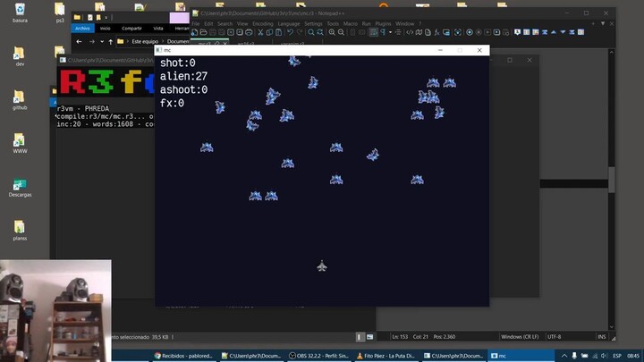Click the Replace icon in Notepad++ toolbar
The height and width of the screenshot is (362, 644).
point(320,32)
